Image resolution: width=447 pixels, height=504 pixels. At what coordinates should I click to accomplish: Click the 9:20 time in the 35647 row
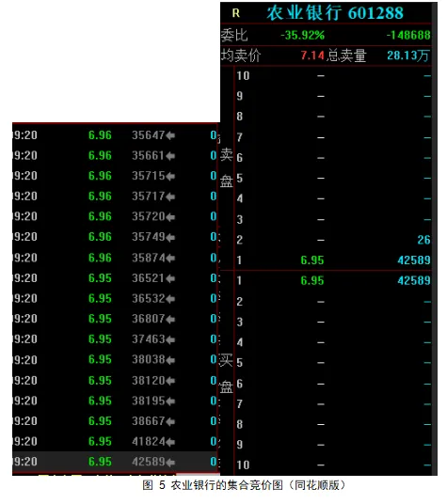click(25, 135)
